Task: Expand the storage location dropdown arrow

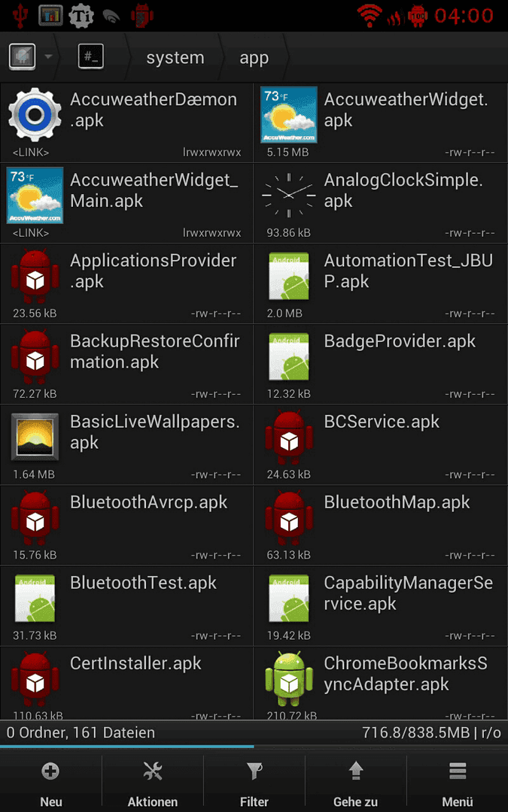Action: (47, 56)
